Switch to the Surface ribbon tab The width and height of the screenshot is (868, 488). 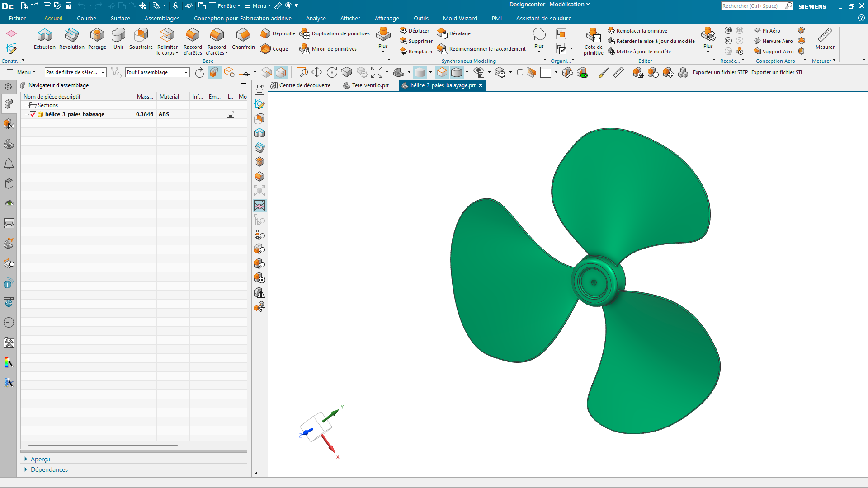(x=120, y=19)
